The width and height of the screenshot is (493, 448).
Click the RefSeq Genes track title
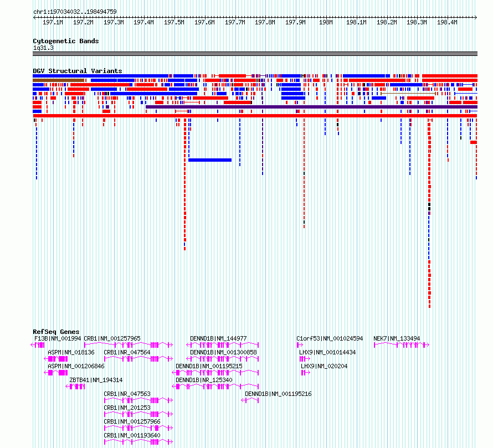[x=56, y=332]
